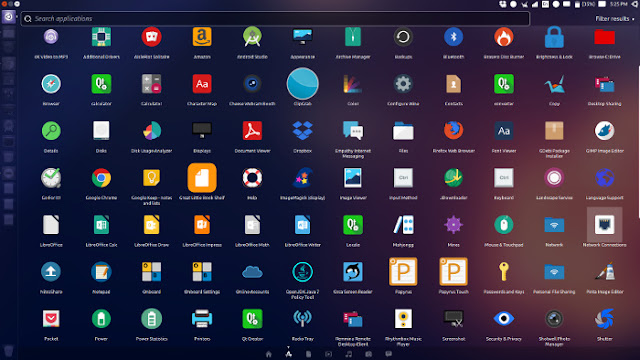Switch to the Files lens
Viewport: 640px width, 360px height.
coord(309,354)
